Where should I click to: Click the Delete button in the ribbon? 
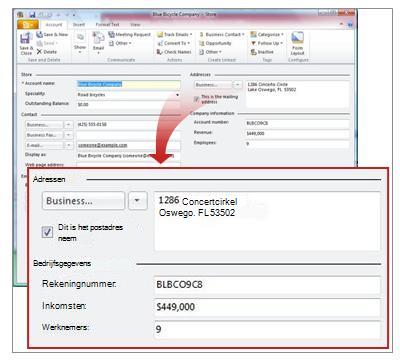[47, 52]
